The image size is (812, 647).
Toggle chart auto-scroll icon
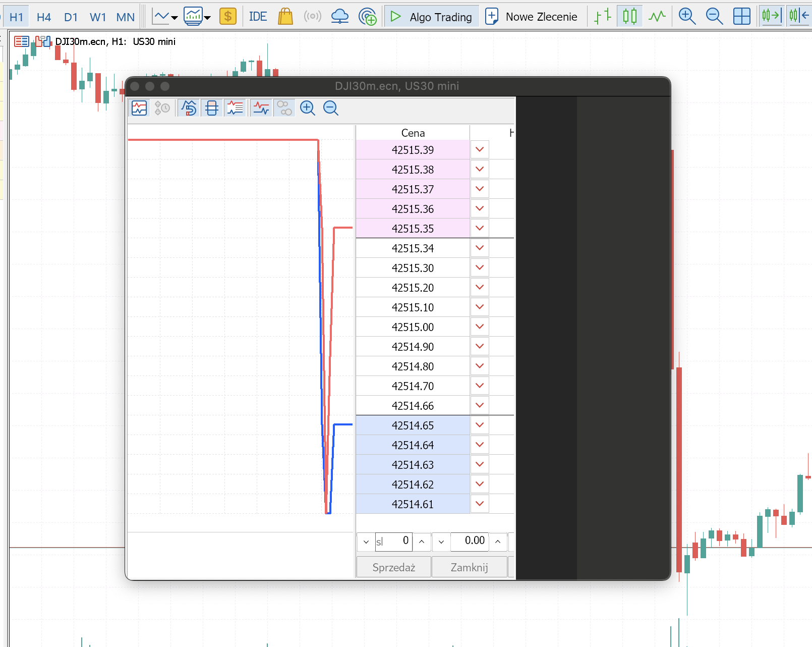pos(771,17)
